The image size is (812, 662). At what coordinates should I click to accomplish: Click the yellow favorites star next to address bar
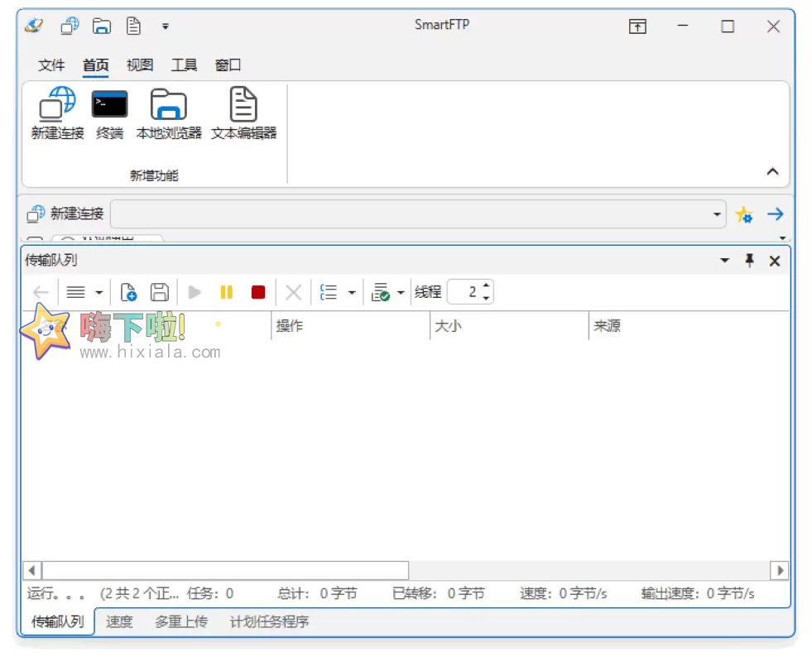pos(744,213)
